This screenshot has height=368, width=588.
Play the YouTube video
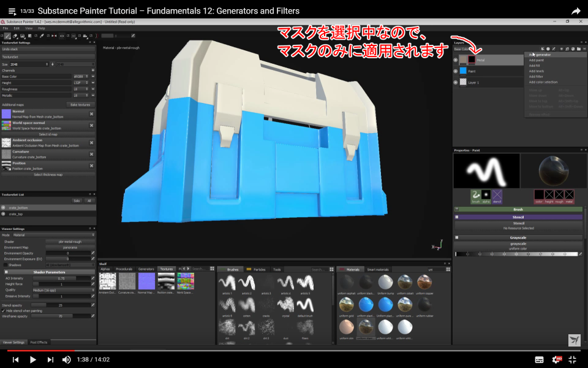click(x=32, y=360)
